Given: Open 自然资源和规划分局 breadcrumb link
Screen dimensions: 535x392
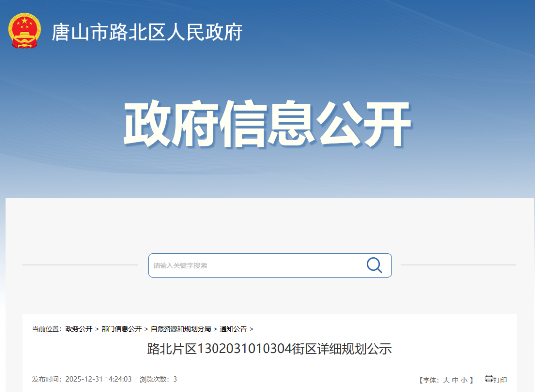Looking at the screenshot, I should pyautogui.click(x=181, y=329).
